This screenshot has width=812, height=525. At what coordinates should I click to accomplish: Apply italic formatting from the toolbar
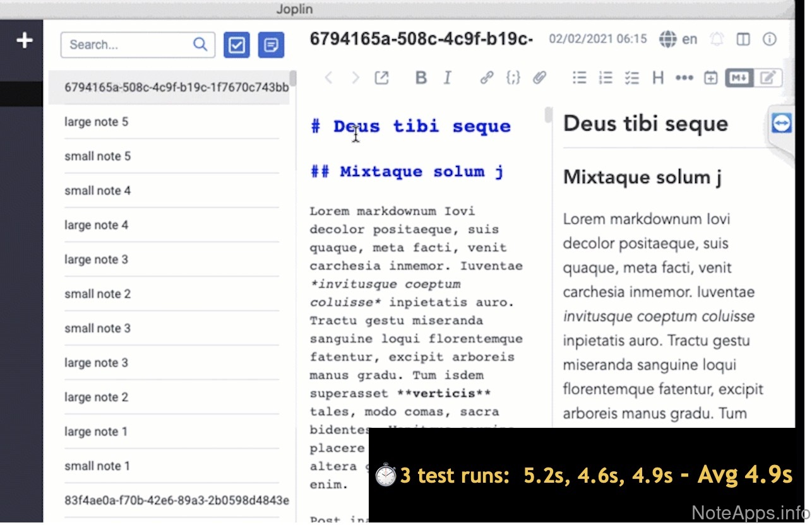448,78
